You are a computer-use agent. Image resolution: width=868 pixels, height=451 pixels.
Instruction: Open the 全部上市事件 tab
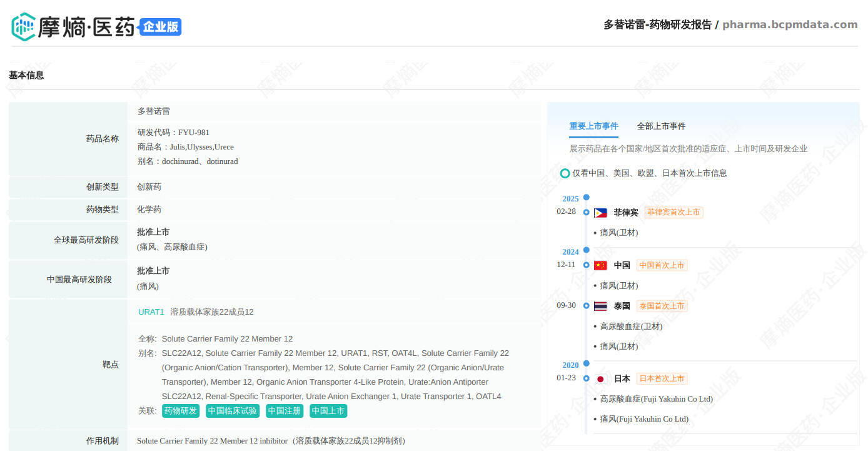tap(661, 126)
